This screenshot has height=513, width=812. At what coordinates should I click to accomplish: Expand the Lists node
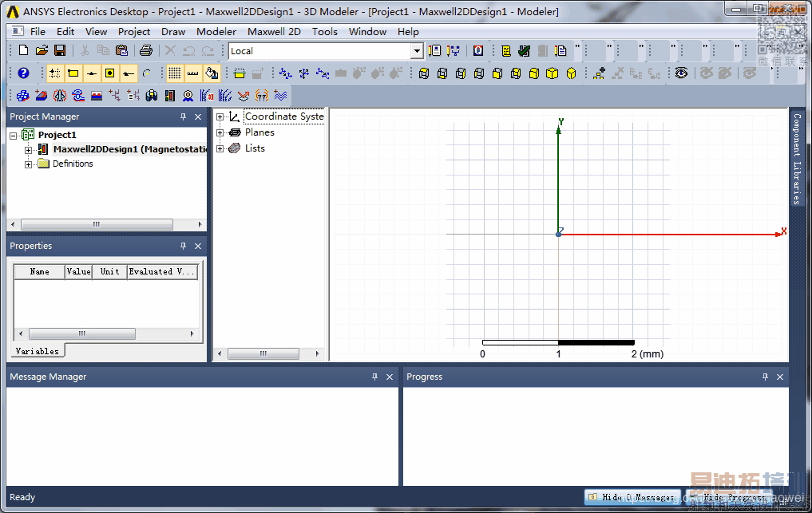(x=220, y=148)
